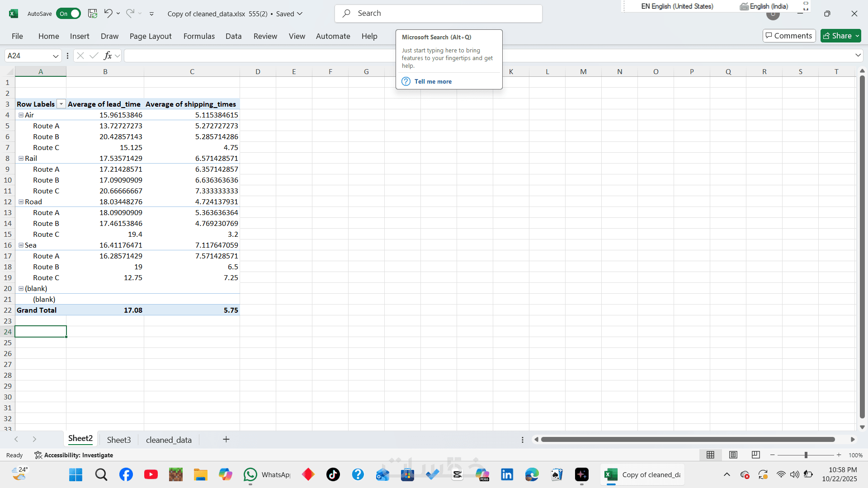Open WhatsApp from the taskbar
868x488 pixels.
click(x=250, y=474)
